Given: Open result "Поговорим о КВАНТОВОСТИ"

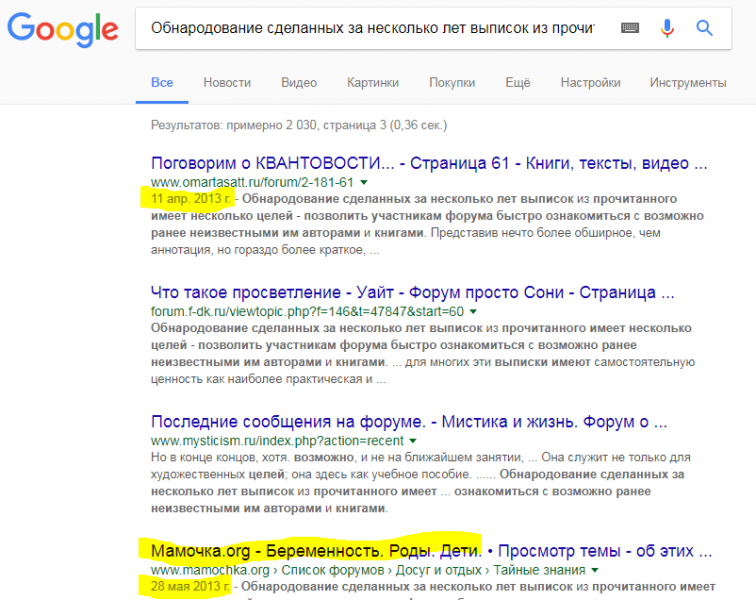Looking at the screenshot, I should pyautogui.click(x=428, y=163).
